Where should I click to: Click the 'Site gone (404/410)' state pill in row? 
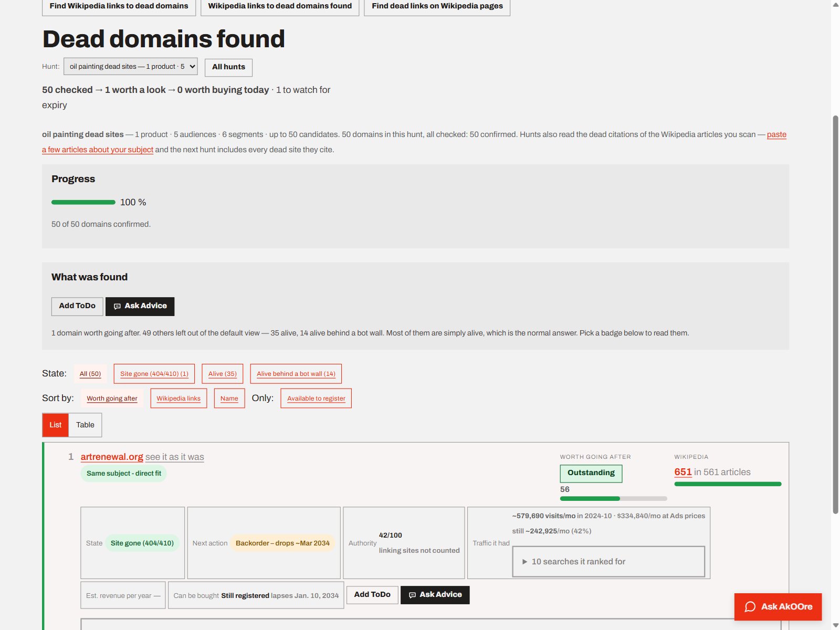click(142, 543)
